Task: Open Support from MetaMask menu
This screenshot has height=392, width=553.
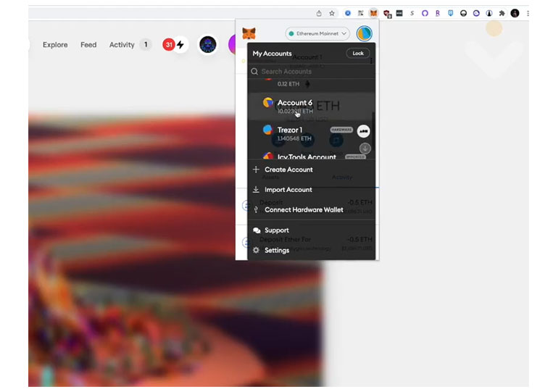Action: [x=311, y=230]
